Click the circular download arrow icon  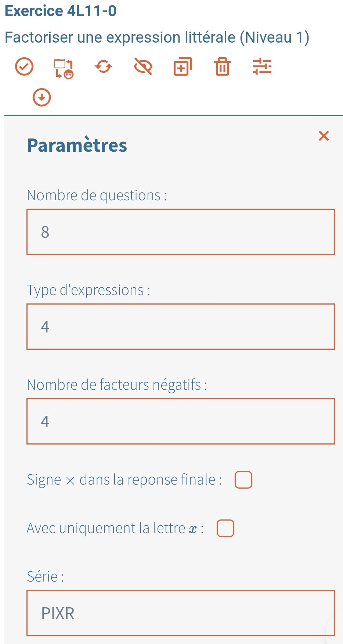42,97
